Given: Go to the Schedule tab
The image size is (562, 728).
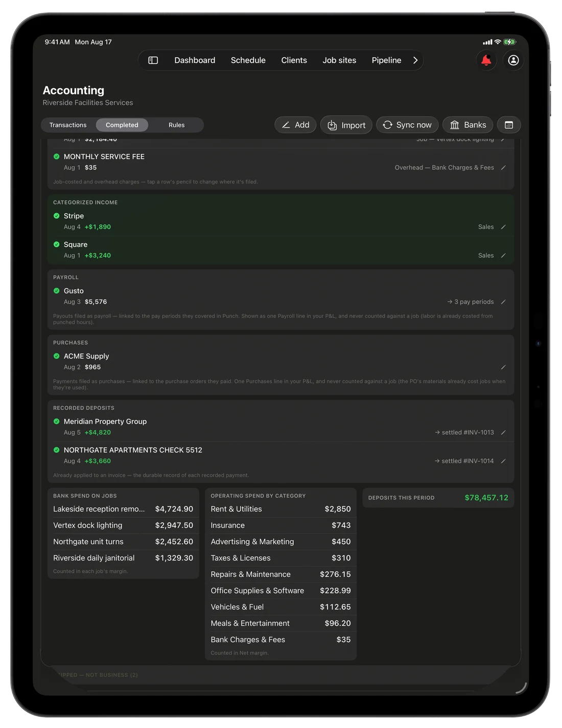Looking at the screenshot, I should (248, 60).
